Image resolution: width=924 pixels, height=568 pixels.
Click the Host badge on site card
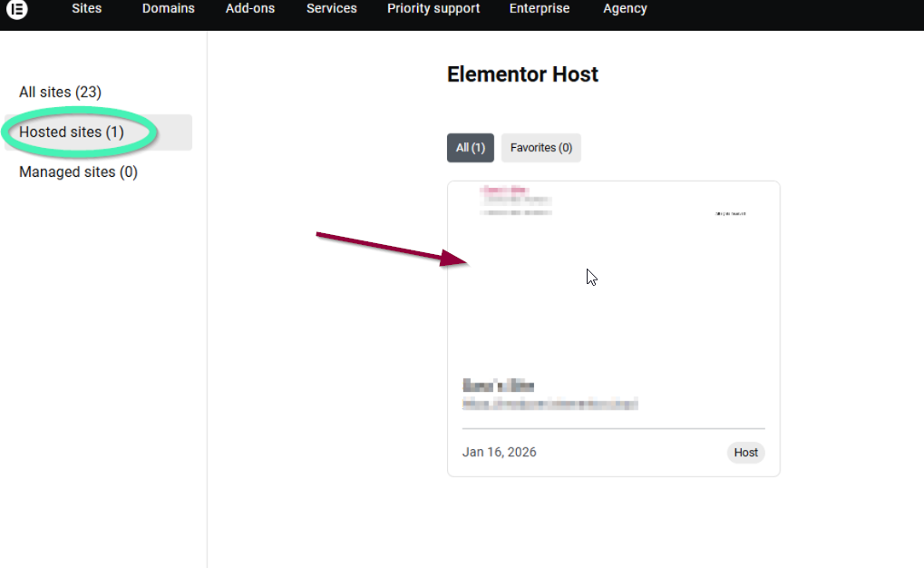click(745, 453)
